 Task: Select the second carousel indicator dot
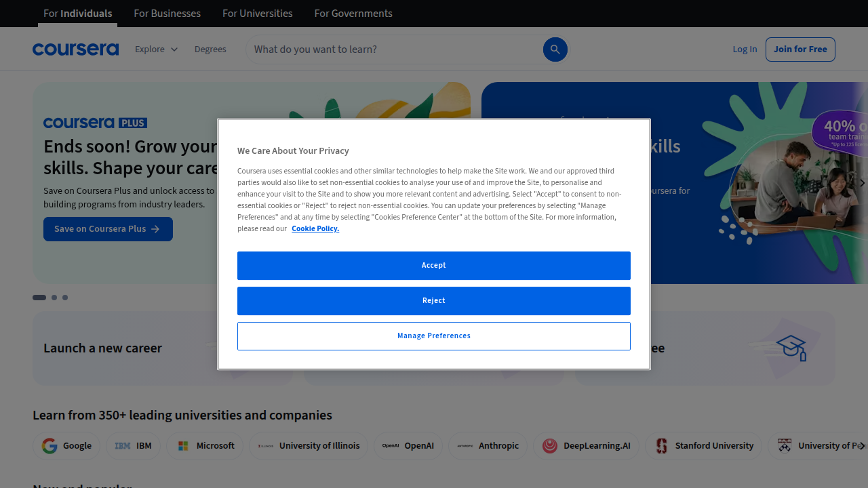coord(53,298)
